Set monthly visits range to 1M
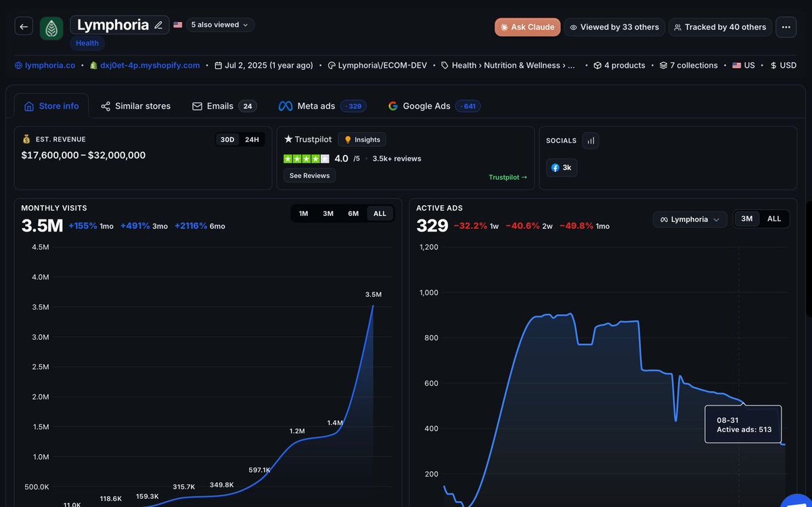This screenshot has width=812, height=507. point(304,213)
